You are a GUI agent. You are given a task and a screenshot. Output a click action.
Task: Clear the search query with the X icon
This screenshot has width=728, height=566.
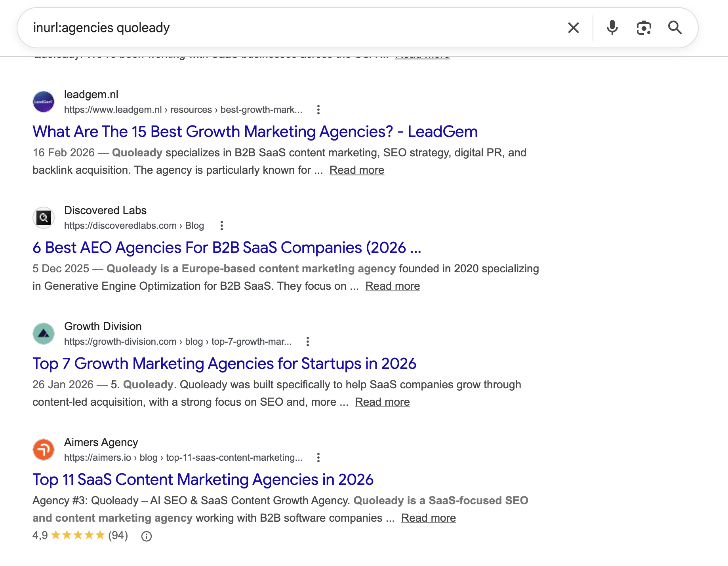point(573,27)
